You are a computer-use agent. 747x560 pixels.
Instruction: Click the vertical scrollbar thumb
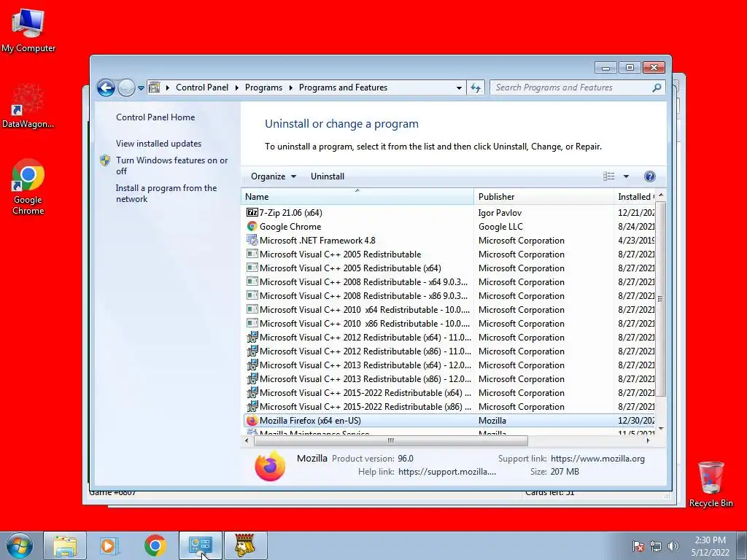[660, 299]
